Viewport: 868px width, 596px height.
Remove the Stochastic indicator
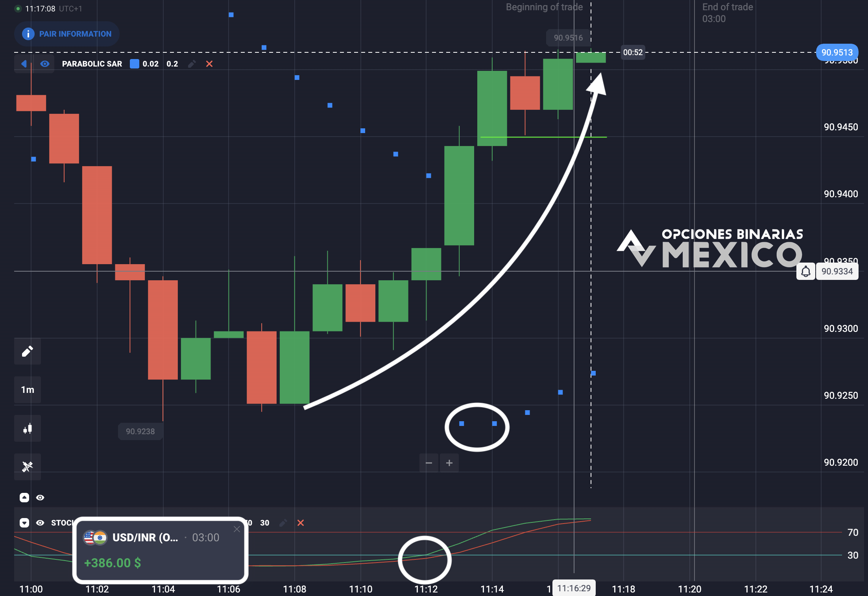coord(301,523)
